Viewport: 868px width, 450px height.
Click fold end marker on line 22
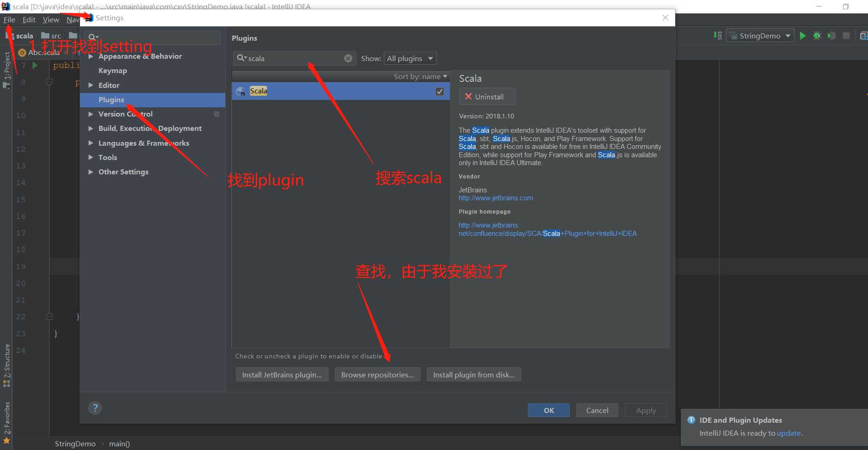[49, 317]
